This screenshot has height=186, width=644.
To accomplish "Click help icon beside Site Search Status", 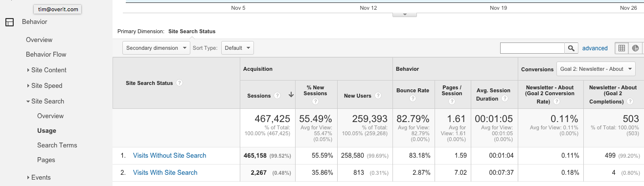I will (x=179, y=83).
